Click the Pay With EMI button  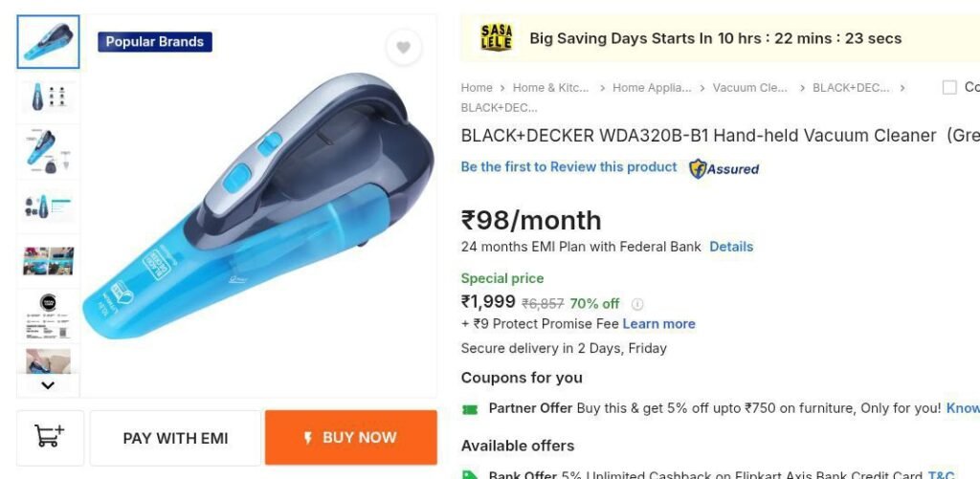(x=175, y=438)
